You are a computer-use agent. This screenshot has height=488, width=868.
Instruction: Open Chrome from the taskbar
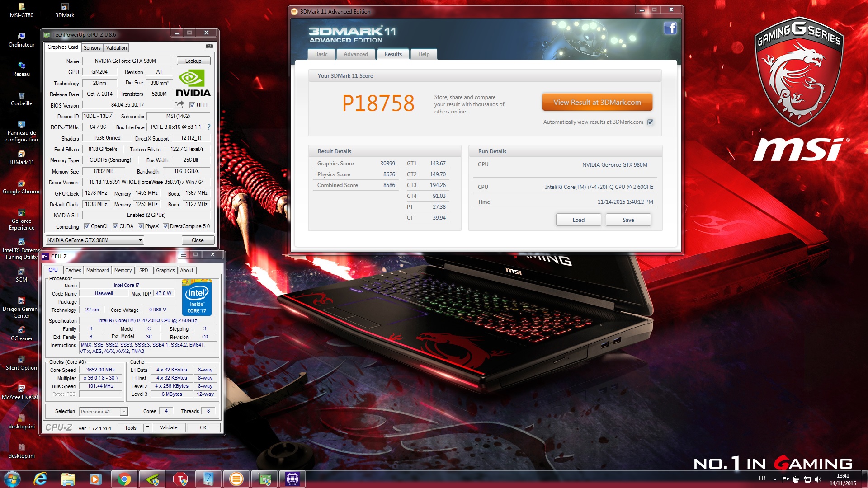(x=124, y=479)
